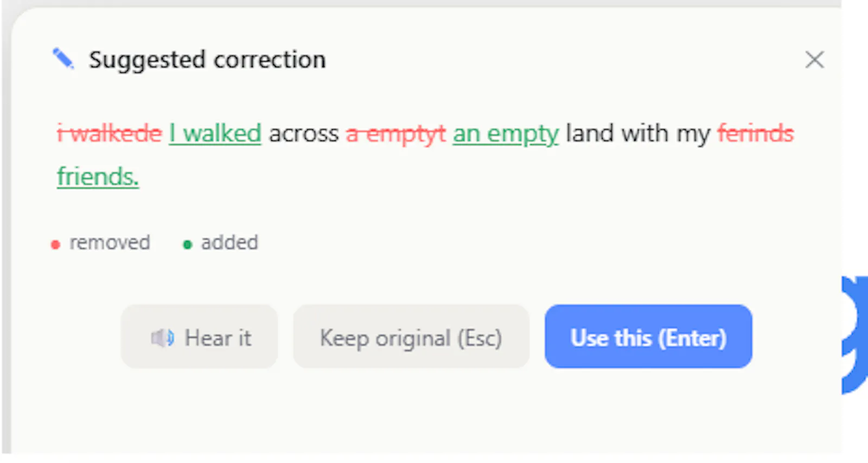Screen dimensions: 868x463
Task: Click the unchanged word 'across'
Action: (x=304, y=133)
